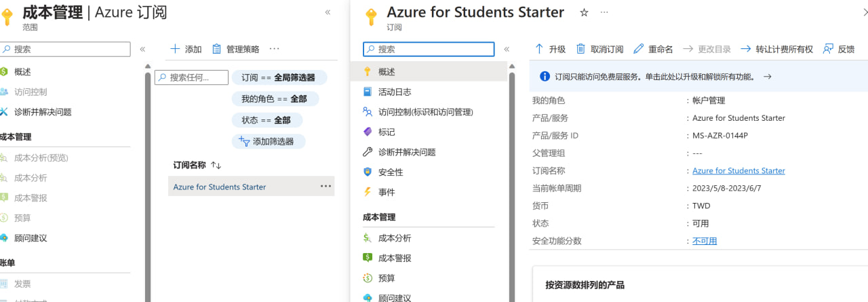Click 添加筛选器 add filter button
This screenshot has height=302, width=868.
(269, 141)
